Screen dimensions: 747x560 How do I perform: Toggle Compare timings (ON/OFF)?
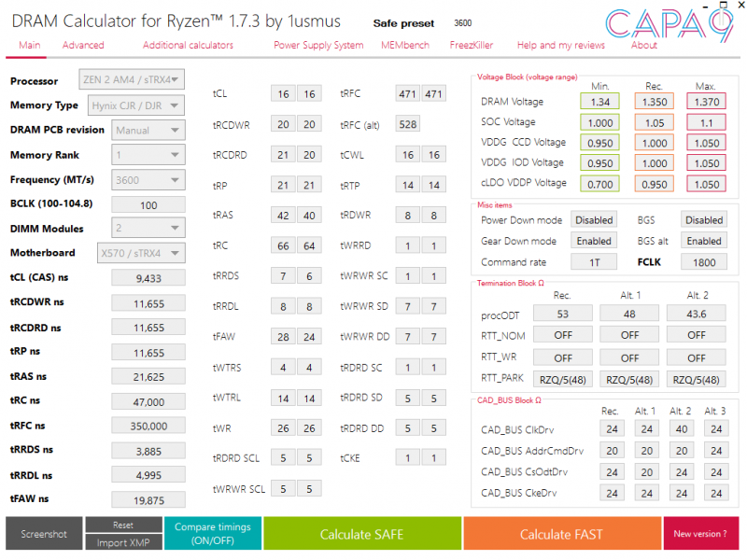click(213, 533)
